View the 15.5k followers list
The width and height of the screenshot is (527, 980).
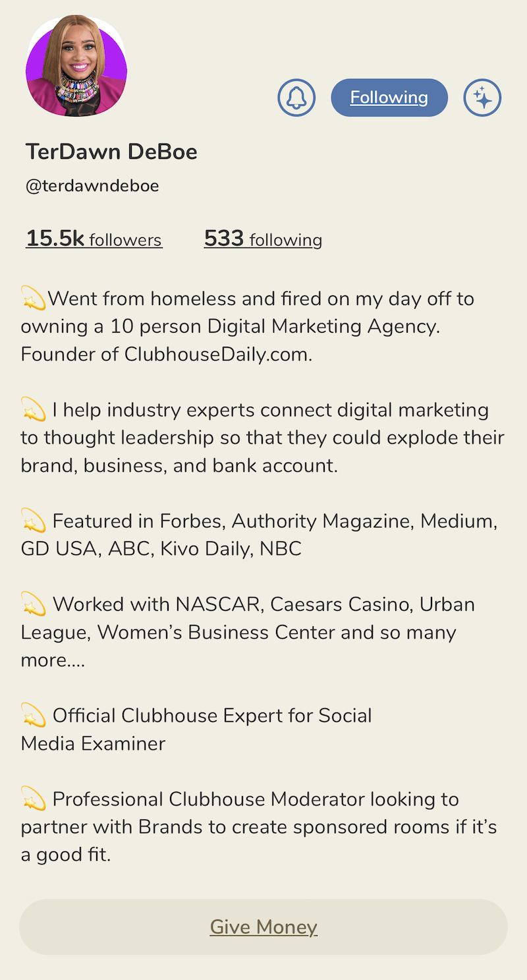point(93,239)
